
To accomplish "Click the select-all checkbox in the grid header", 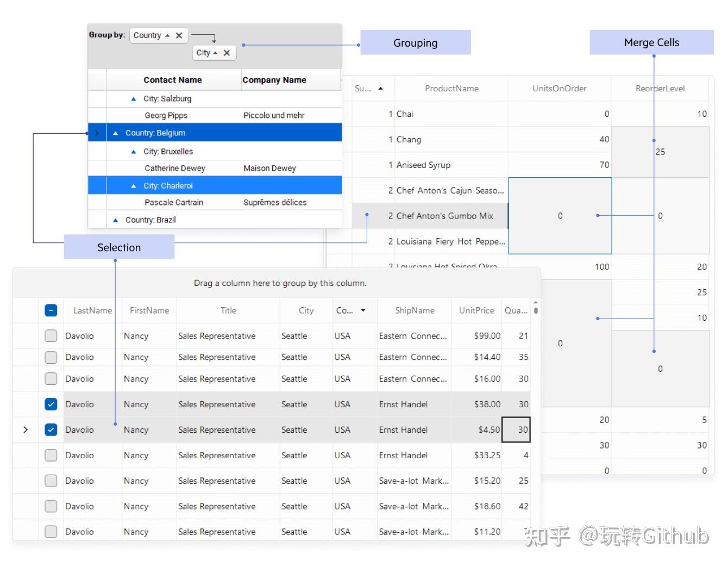I will click(x=51, y=310).
